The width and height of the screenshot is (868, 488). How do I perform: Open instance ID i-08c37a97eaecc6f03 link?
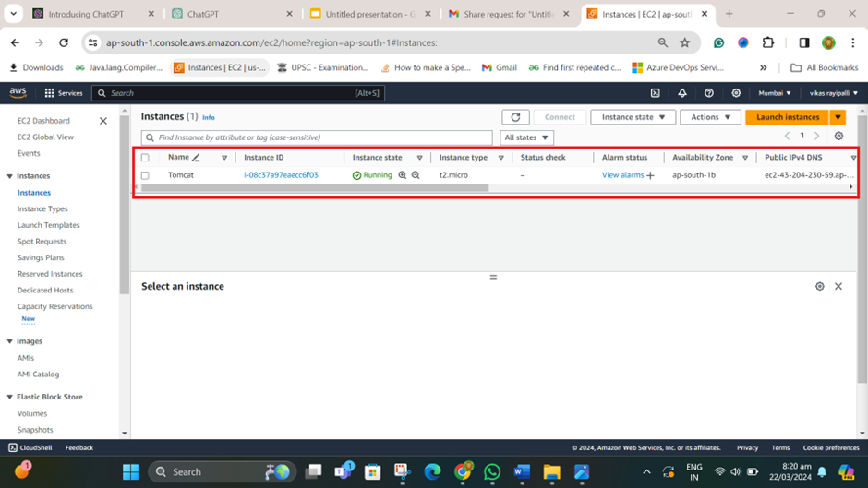(x=282, y=175)
